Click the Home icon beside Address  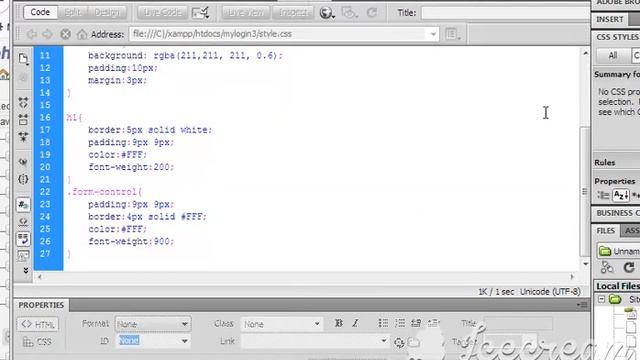82,34
